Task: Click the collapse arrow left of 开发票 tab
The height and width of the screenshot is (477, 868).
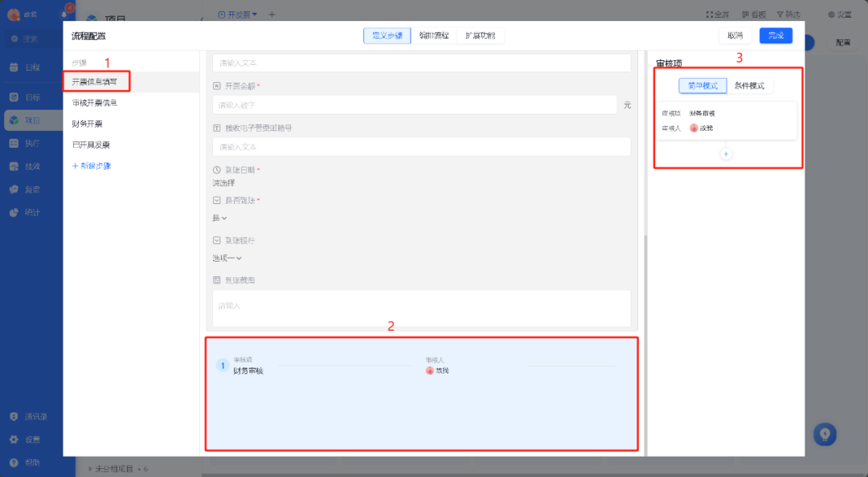Action: tap(202, 18)
